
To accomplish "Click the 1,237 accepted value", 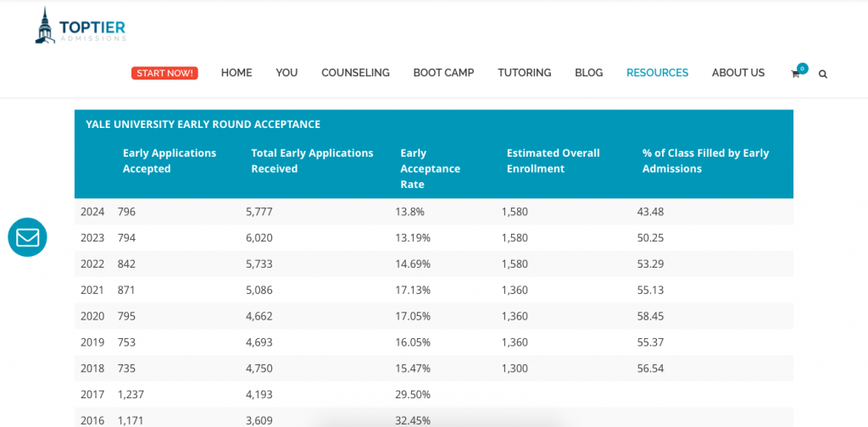I will [x=131, y=395].
